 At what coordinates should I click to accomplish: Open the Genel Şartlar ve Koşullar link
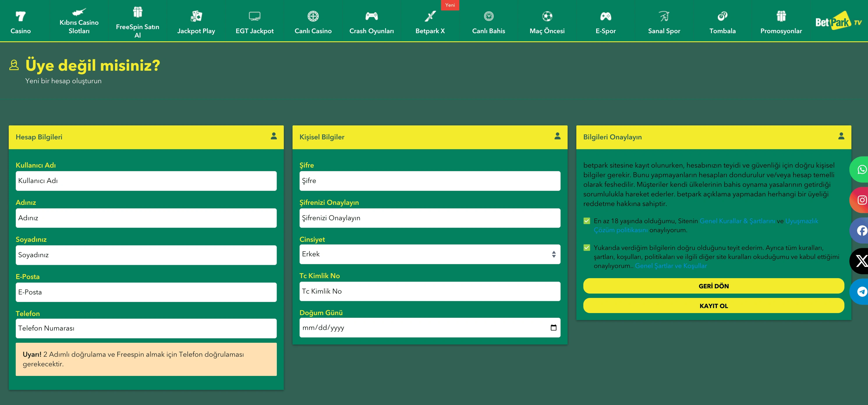[x=671, y=266]
